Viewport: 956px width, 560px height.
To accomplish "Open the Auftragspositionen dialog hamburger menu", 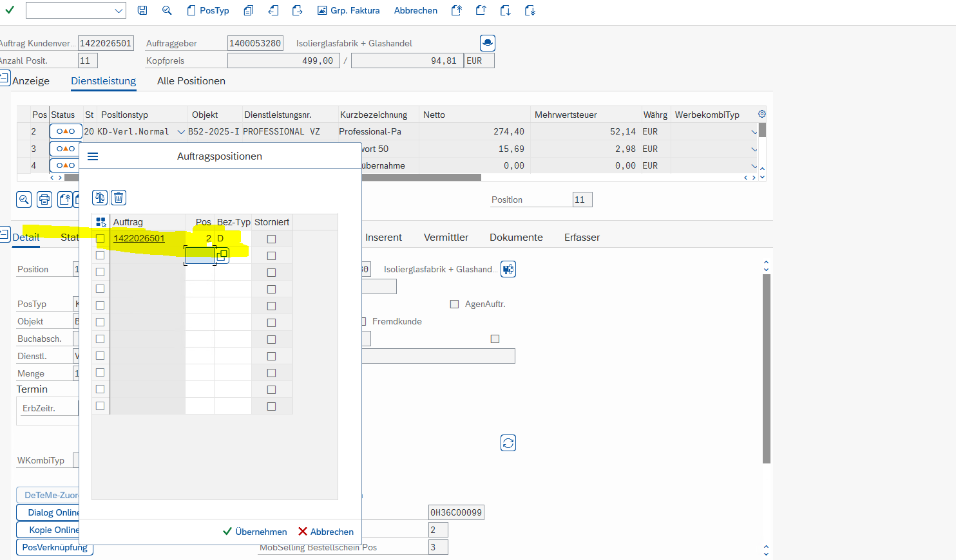I will tap(93, 156).
